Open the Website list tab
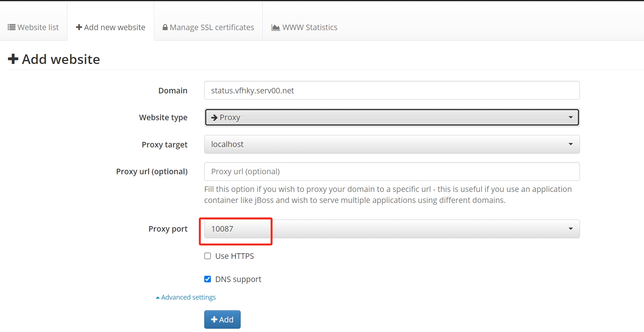This screenshot has height=332, width=644. click(33, 28)
